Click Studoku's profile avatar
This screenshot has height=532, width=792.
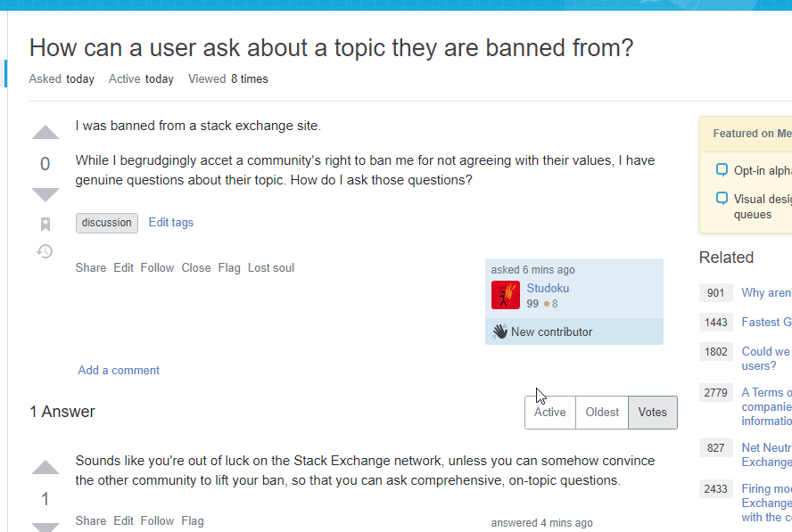[507, 294]
